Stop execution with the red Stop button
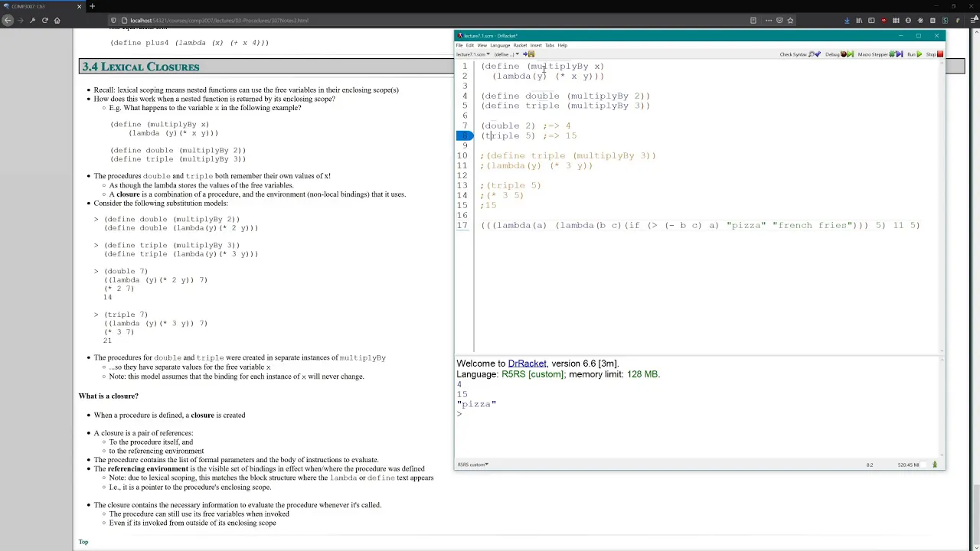 (935, 54)
